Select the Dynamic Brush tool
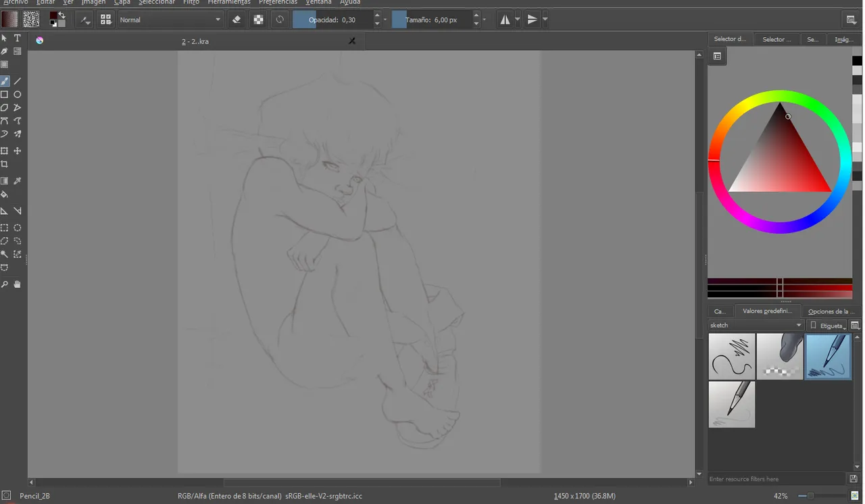The image size is (865, 504). (5, 134)
